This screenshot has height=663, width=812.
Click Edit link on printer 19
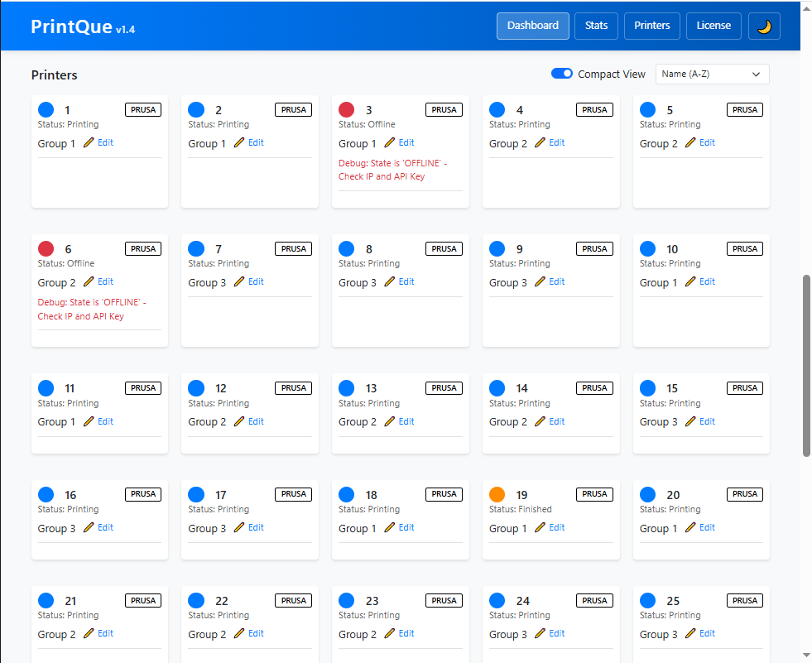[557, 527]
